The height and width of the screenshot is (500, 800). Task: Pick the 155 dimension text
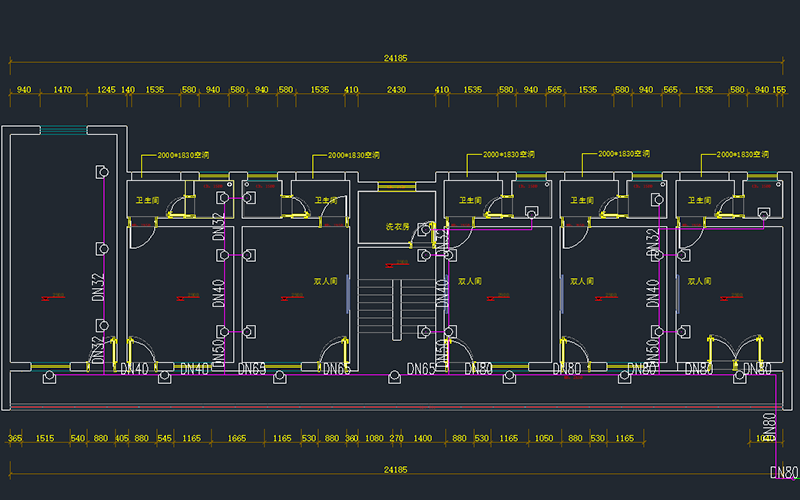point(778,91)
